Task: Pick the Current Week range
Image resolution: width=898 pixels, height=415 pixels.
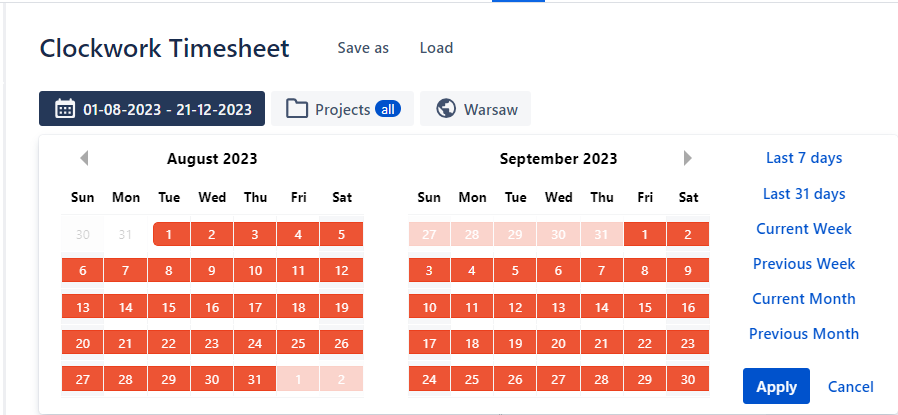Action: 804,229
